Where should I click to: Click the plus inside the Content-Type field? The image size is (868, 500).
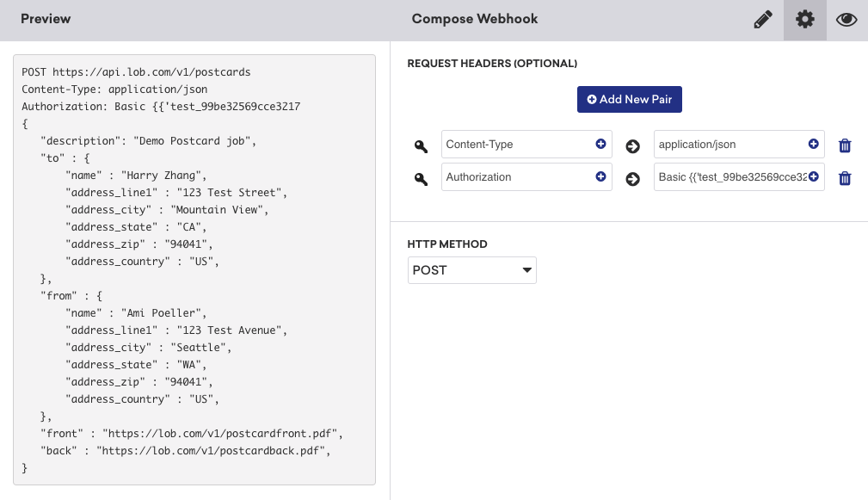coord(600,144)
